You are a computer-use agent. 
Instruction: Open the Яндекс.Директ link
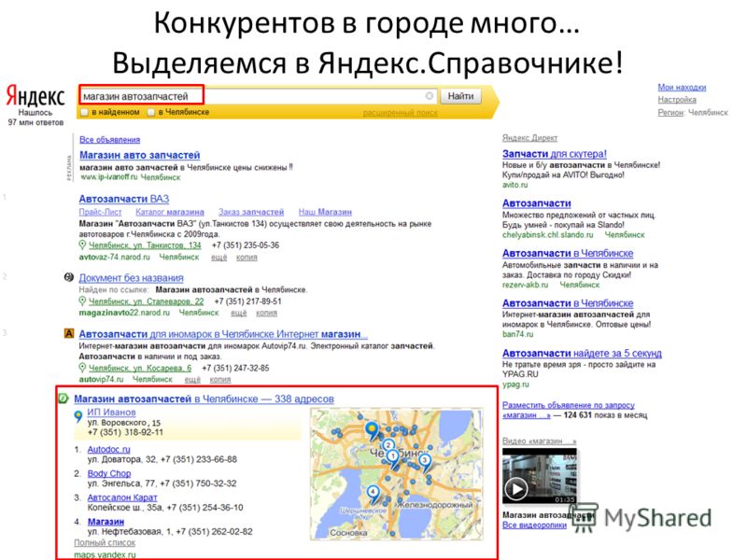click(529, 138)
